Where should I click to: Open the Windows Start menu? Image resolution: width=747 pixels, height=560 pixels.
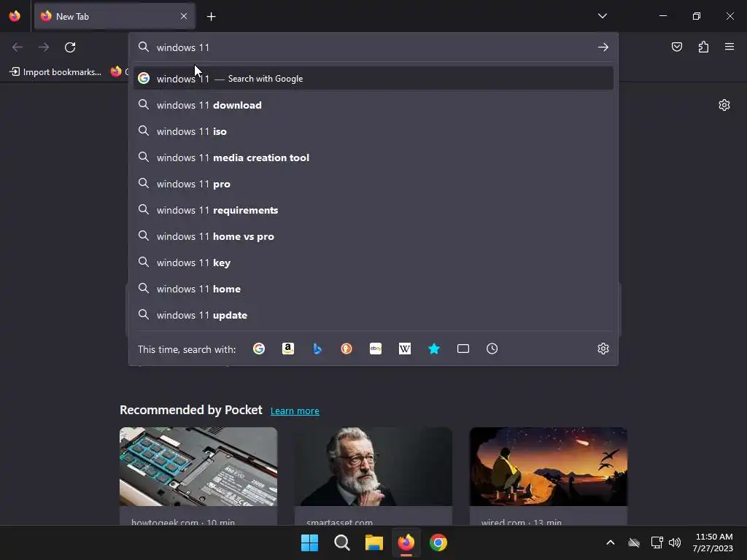(309, 542)
